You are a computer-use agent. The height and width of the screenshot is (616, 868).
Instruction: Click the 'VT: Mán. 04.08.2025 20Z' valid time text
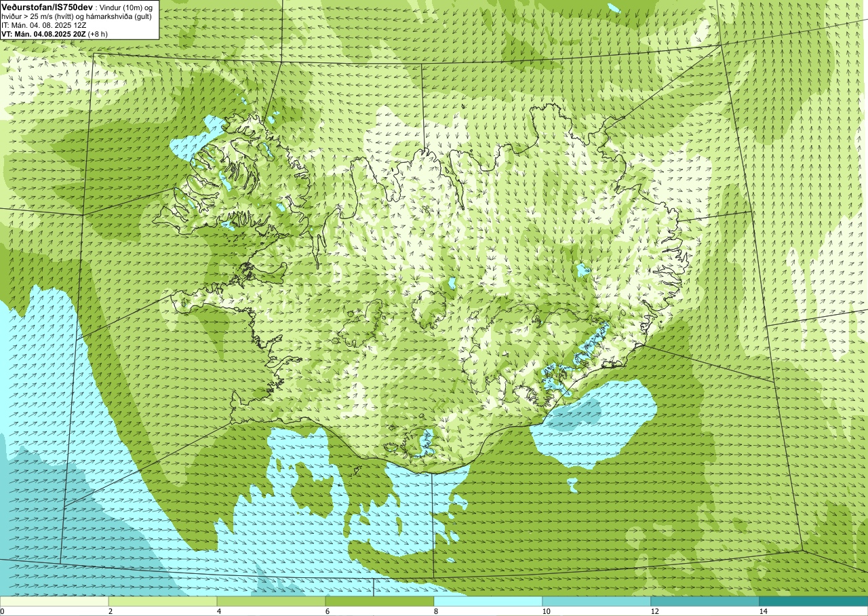44,33
